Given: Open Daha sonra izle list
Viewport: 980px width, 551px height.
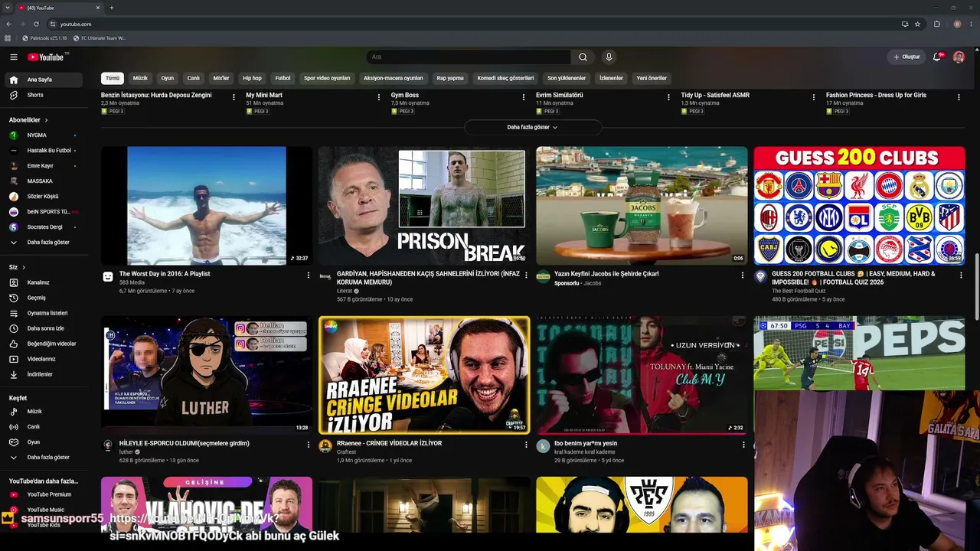Looking at the screenshot, I should (43, 328).
